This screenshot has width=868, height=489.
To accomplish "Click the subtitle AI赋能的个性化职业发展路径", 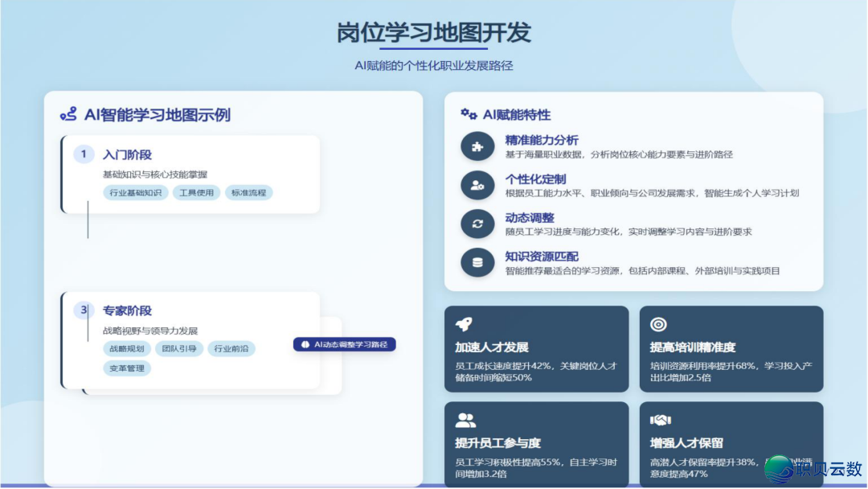I will 434,66.
